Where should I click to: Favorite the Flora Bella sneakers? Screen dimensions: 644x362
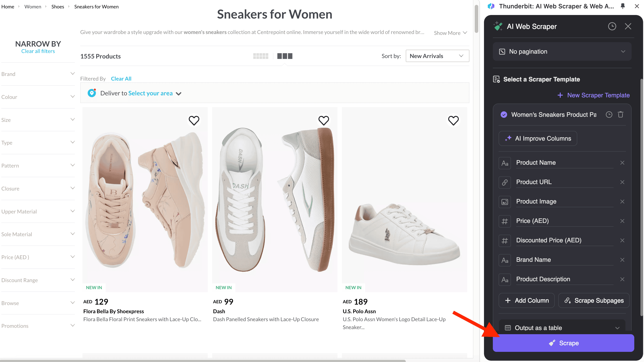tap(194, 121)
